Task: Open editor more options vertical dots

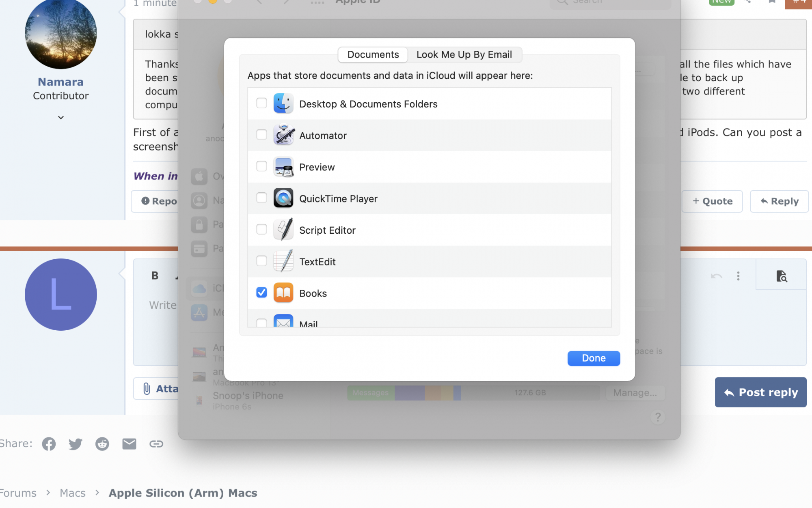Action: tap(738, 276)
